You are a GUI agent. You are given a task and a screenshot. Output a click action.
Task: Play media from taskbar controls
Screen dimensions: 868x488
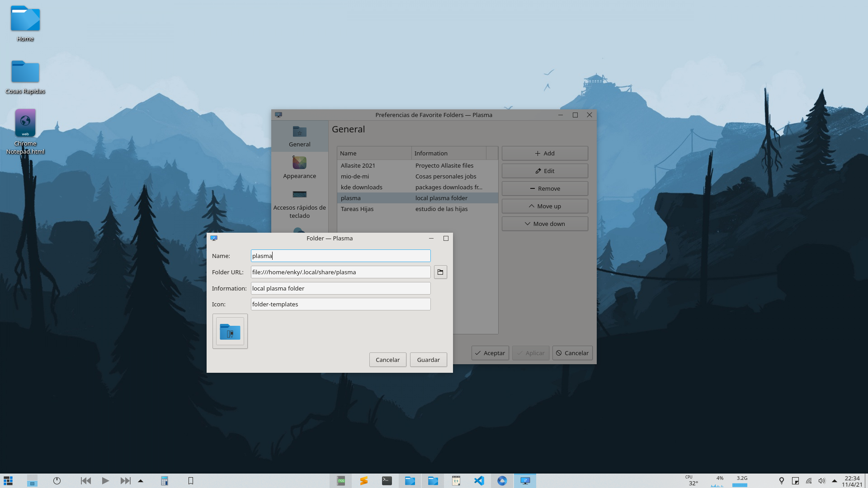click(x=105, y=481)
